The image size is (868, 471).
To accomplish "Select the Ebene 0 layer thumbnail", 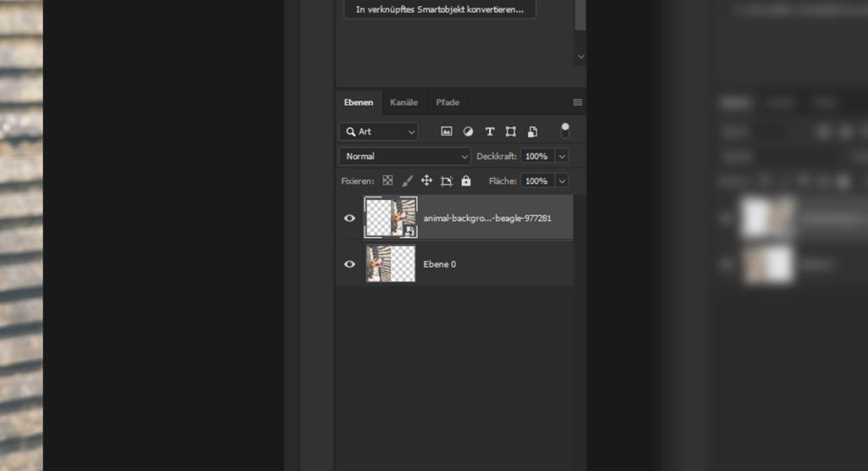I will pos(391,264).
